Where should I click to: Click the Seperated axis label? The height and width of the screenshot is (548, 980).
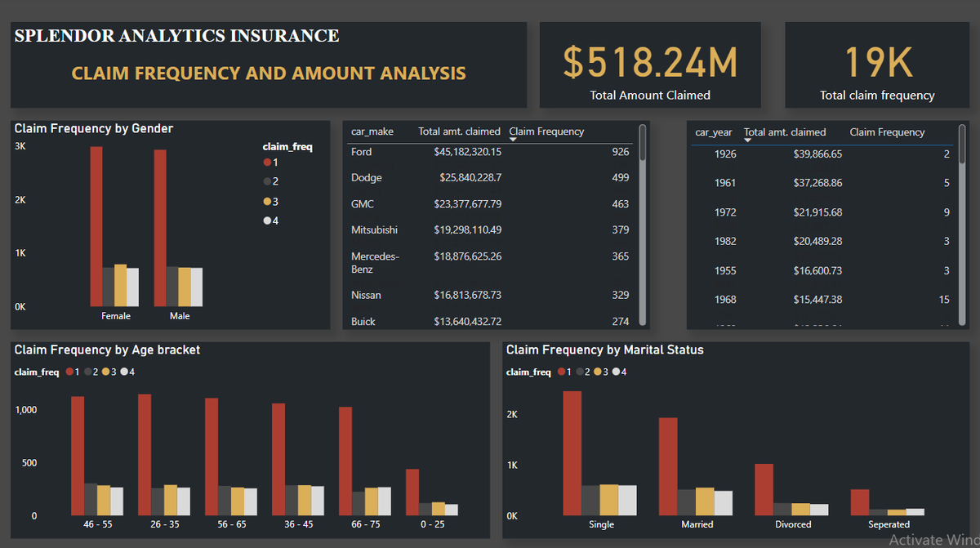pos(889,524)
